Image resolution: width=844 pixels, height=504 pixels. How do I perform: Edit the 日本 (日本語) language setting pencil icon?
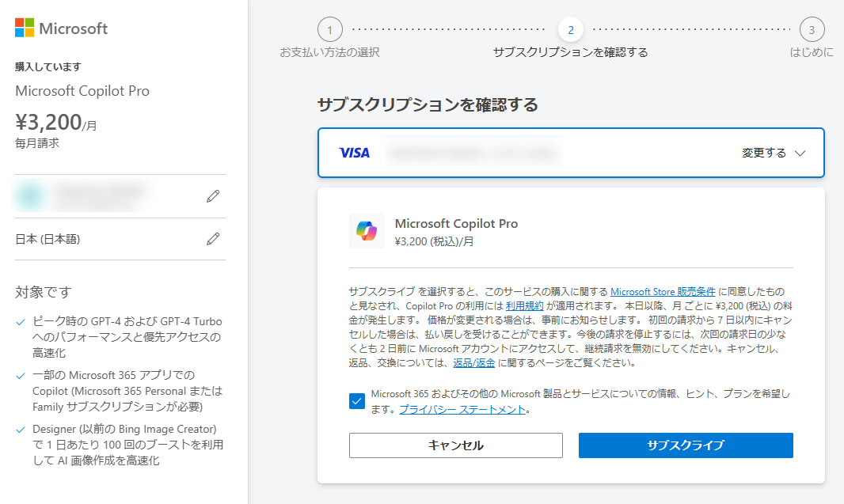(212, 240)
